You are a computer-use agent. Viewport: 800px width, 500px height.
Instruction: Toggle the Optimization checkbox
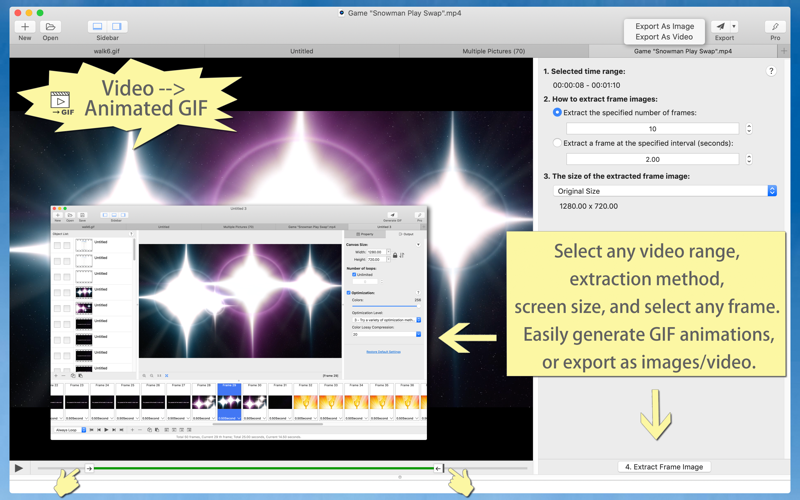pyautogui.click(x=348, y=293)
